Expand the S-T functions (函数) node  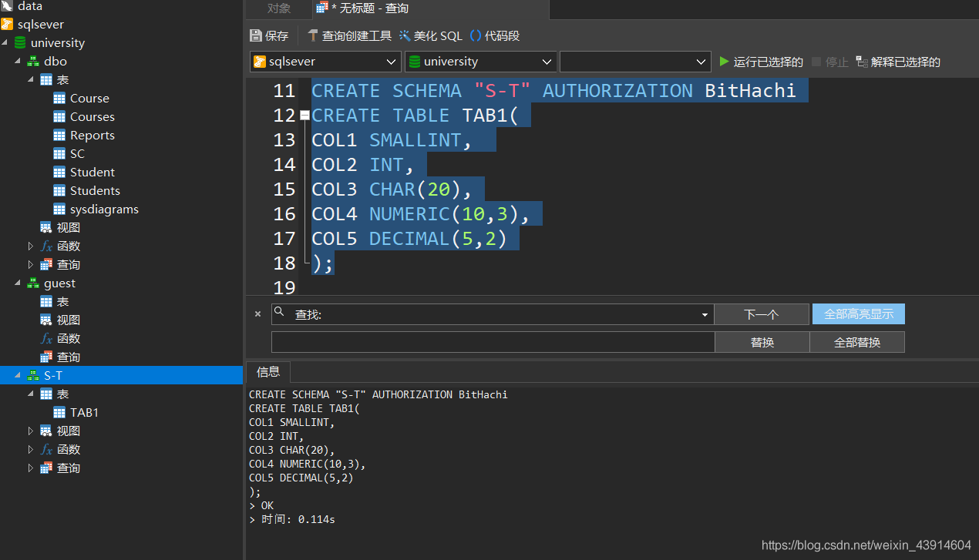click(31, 450)
